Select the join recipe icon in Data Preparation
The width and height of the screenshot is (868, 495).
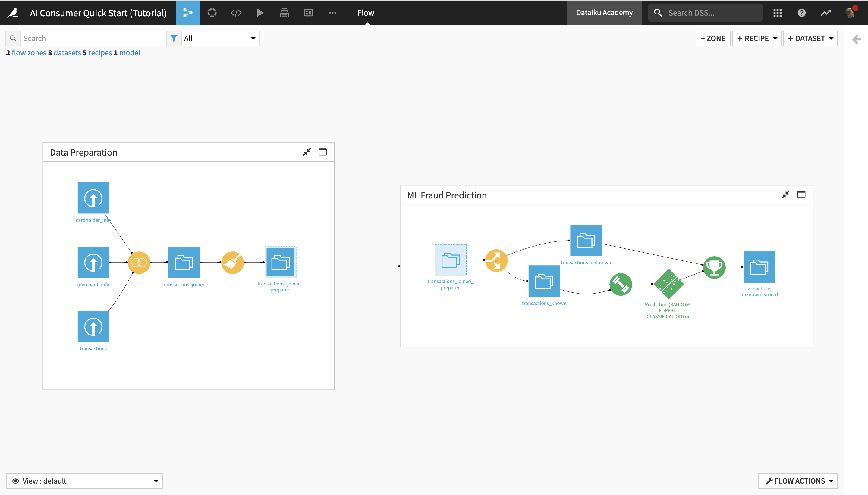click(x=138, y=262)
